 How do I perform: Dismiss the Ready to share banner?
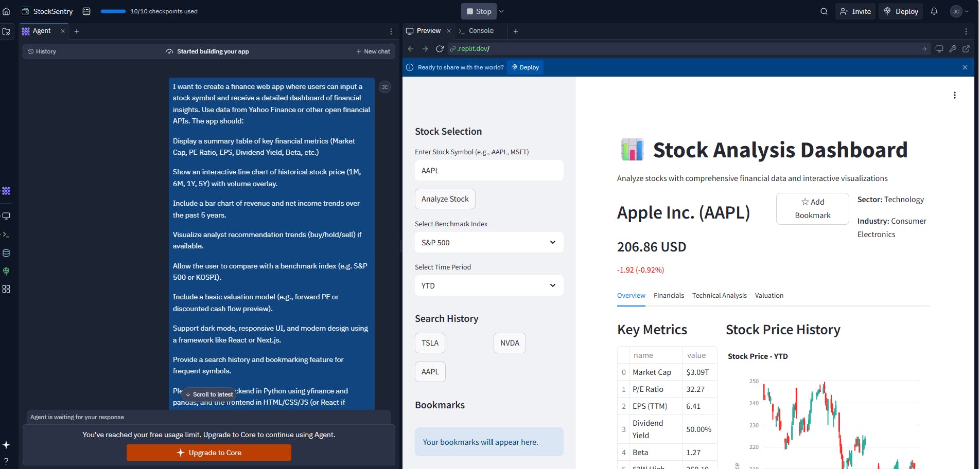[965, 67]
